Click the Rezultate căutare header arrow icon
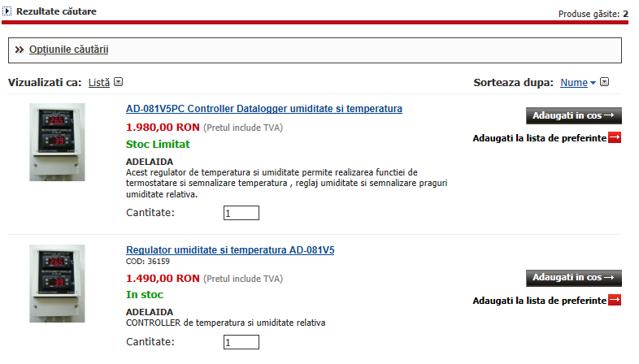This screenshot has width=639, height=364. click(x=7, y=12)
